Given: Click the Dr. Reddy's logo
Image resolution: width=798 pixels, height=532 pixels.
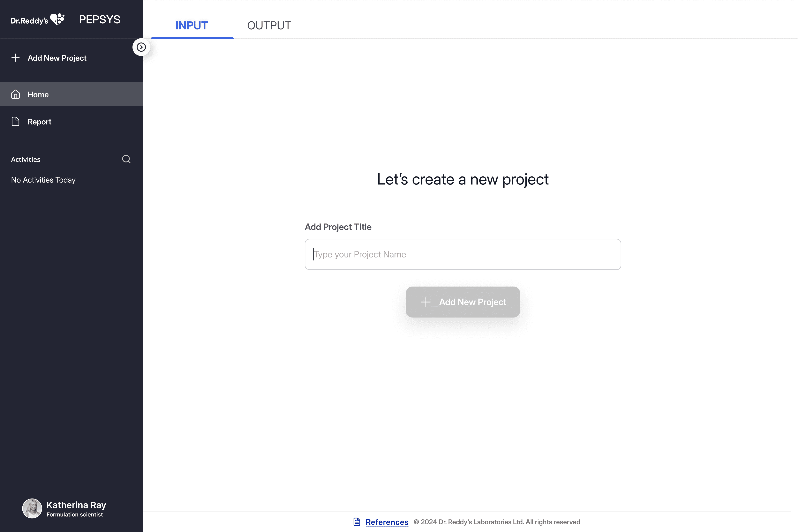Looking at the screenshot, I should (x=38, y=20).
